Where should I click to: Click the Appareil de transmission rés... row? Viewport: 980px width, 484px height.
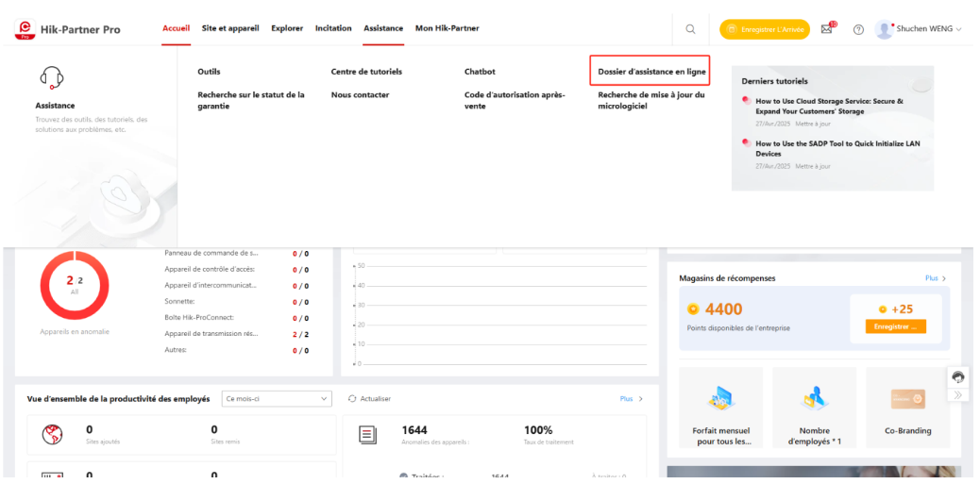click(x=236, y=334)
